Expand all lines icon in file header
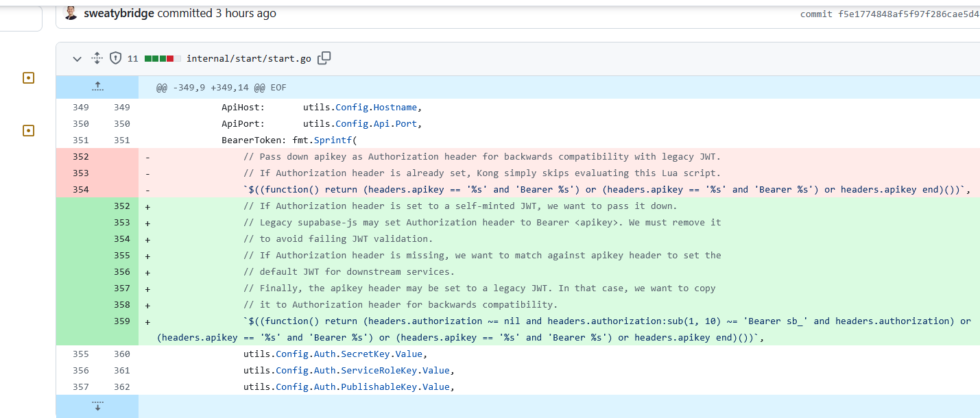Screen dimensions: 980x418 [x=97, y=59]
